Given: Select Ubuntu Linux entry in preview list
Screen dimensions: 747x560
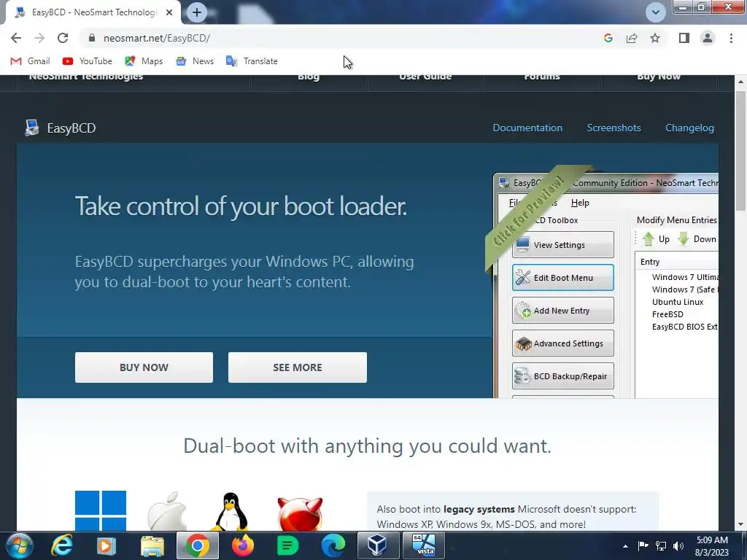Looking at the screenshot, I should pyautogui.click(x=678, y=302).
